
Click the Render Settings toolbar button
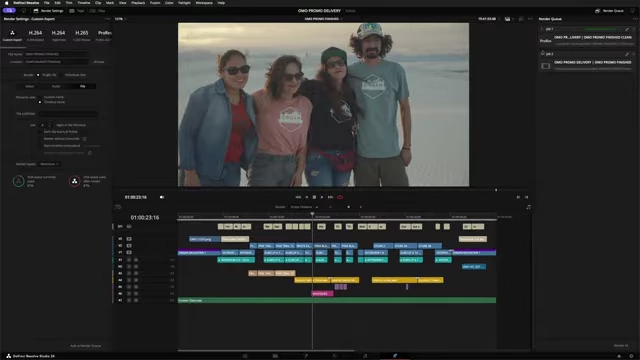pyautogui.click(x=48, y=11)
